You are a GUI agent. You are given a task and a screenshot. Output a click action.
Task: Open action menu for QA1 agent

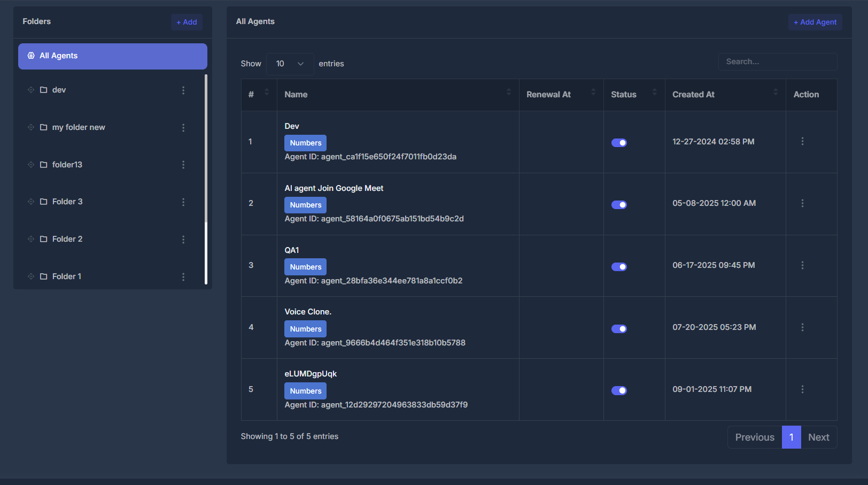802,265
